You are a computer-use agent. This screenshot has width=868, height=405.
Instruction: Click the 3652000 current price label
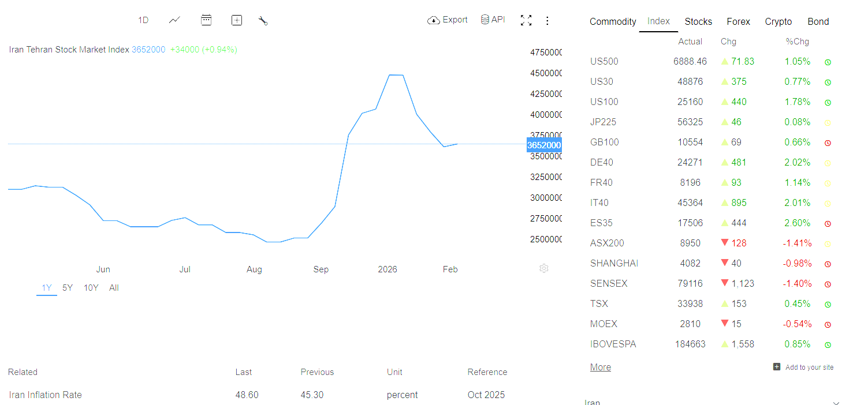click(x=544, y=145)
